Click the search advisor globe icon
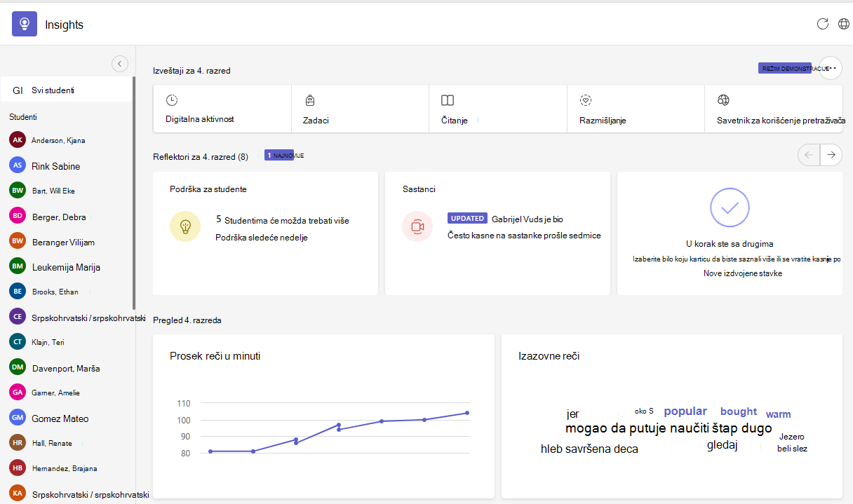 click(x=723, y=100)
